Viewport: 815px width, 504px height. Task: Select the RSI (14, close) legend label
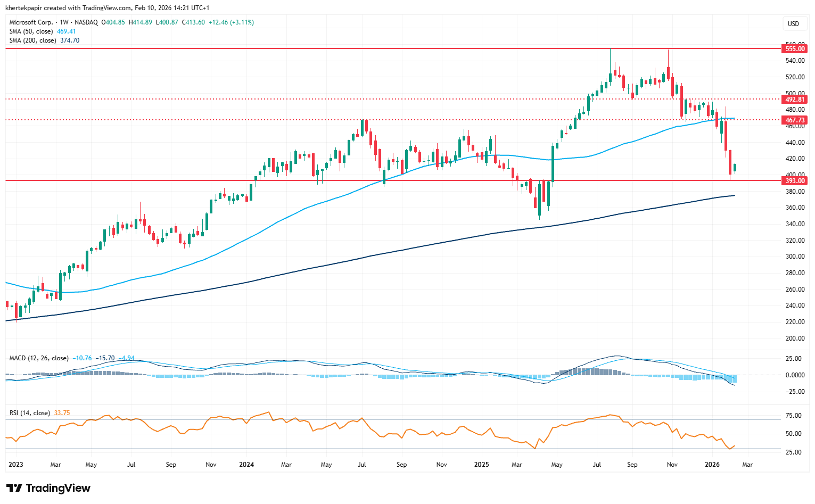[30, 413]
